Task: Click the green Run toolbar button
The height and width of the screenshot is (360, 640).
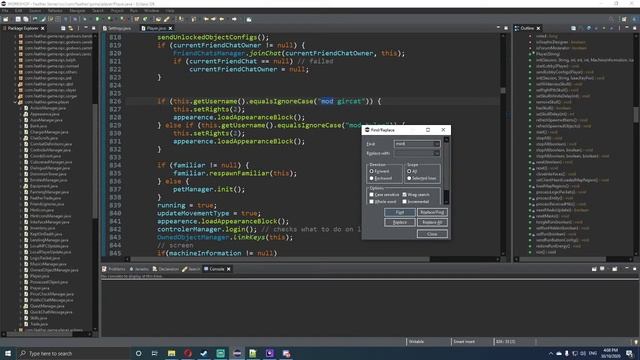Action: pos(97,19)
